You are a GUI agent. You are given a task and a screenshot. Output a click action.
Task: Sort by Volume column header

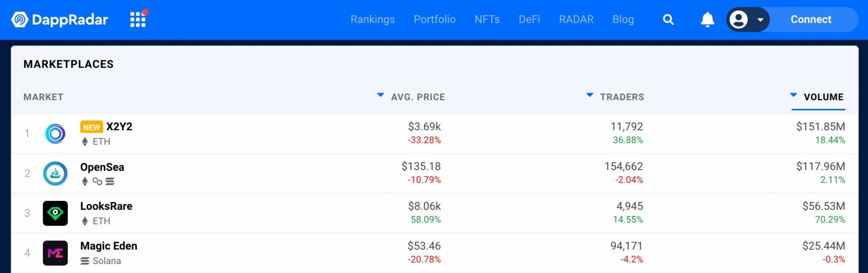(x=823, y=97)
